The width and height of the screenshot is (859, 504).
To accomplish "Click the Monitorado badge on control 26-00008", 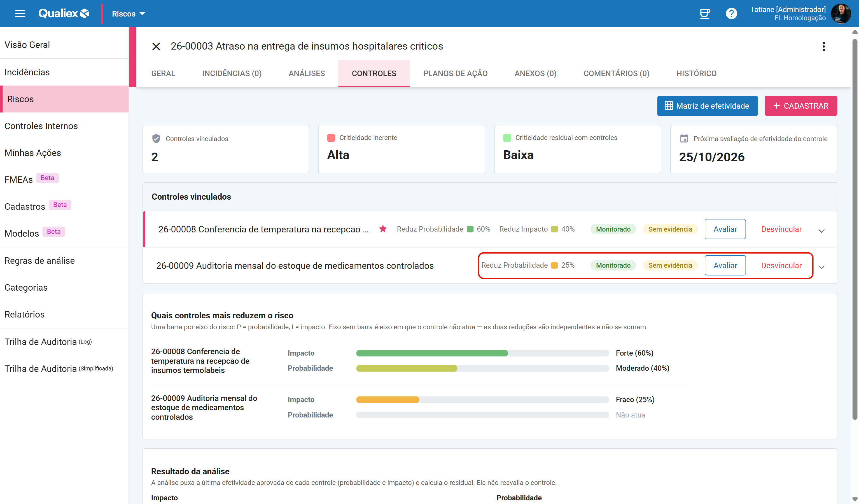I will 613,229.
